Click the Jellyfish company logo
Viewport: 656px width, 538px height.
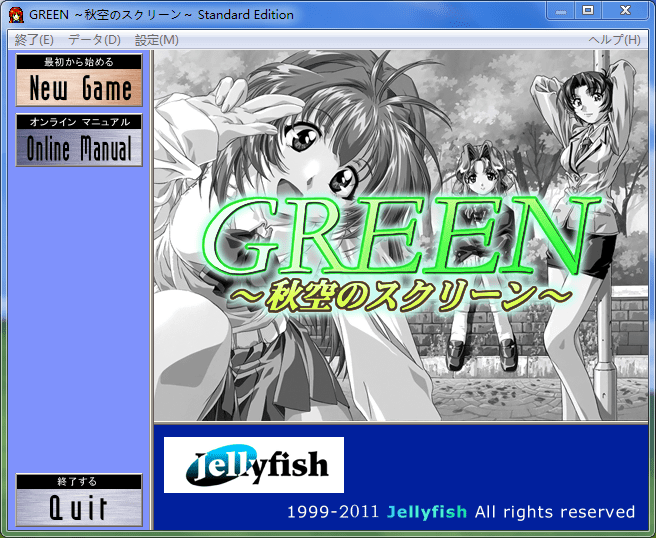253,465
